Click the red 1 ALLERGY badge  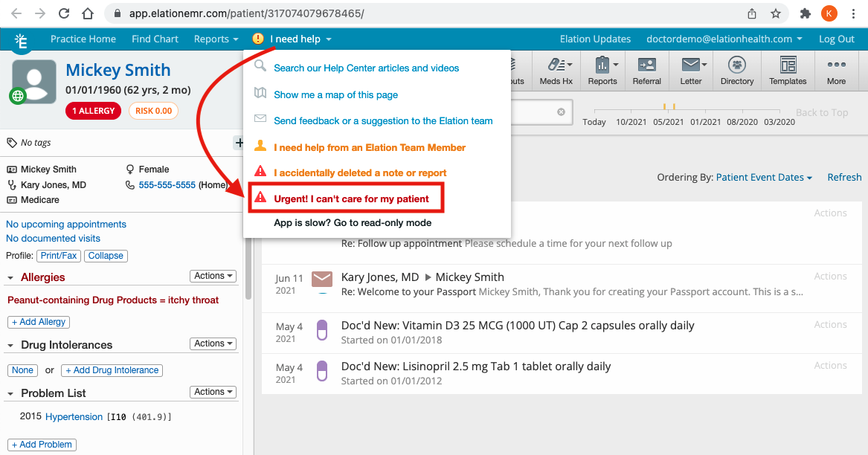pyautogui.click(x=94, y=111)
